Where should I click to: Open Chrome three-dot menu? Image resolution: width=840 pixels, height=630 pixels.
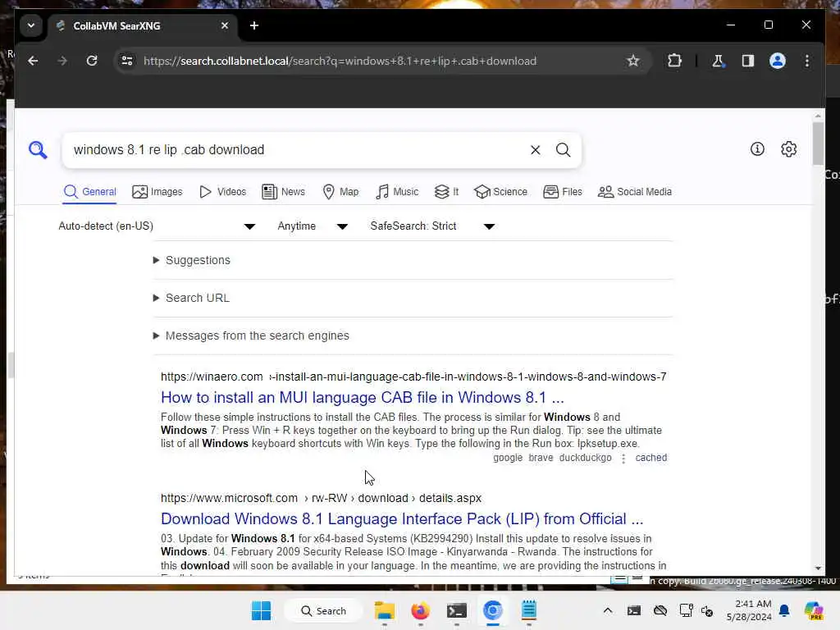pyautogui.click(x=807, y=61)
